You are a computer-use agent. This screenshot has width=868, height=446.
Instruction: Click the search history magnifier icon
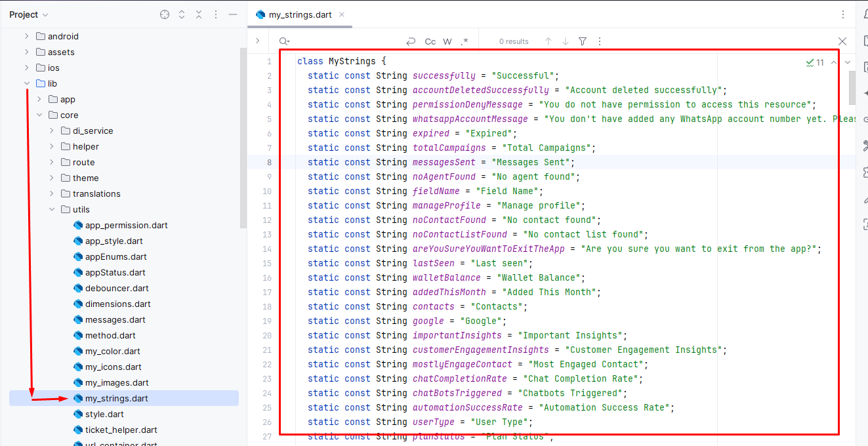(284, 41)
